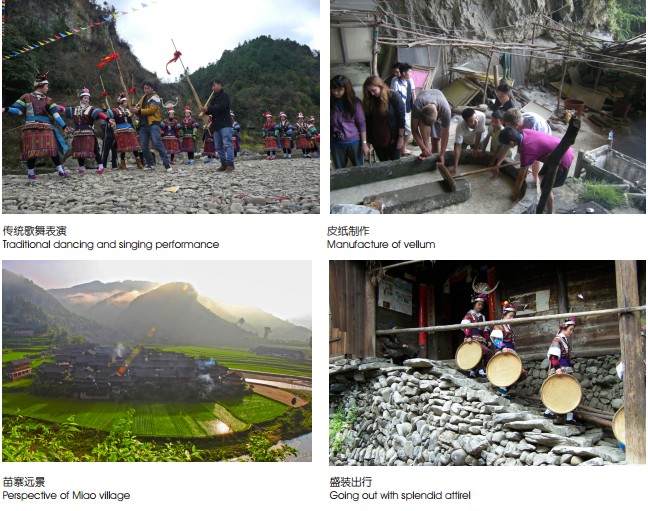
Task: Select Chinese title 苗寨远景
Action: (x=24, y=482)
